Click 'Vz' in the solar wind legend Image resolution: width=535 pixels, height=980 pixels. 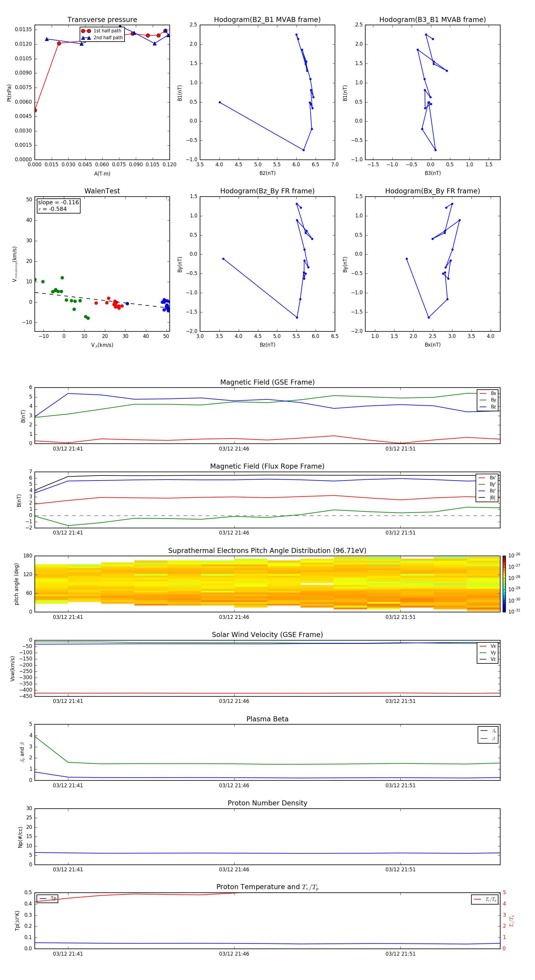point(488,659)
